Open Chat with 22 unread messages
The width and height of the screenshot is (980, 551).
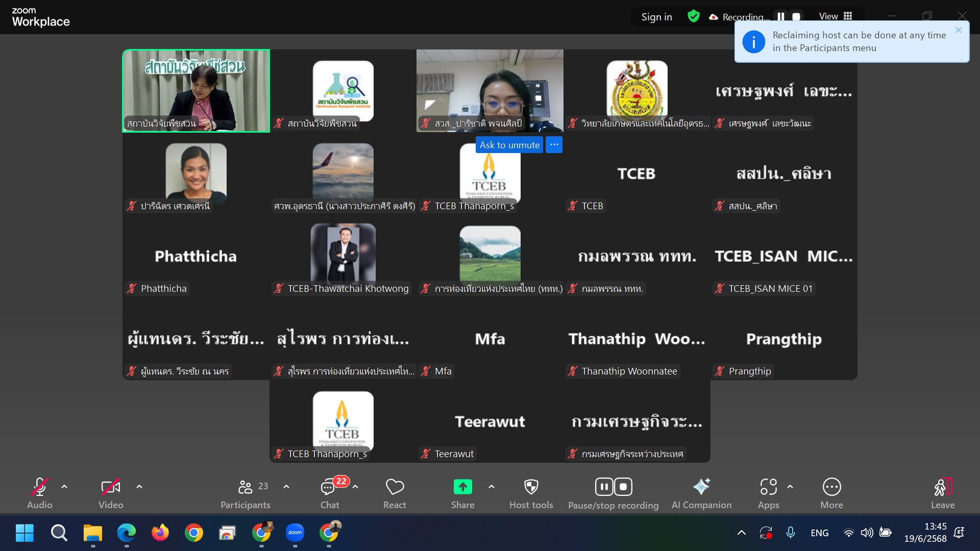pos(330,493)
